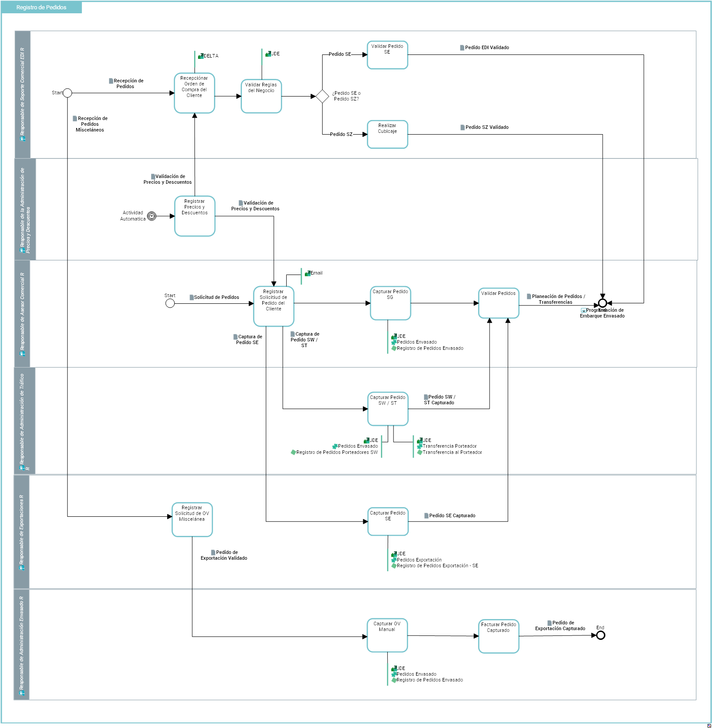Image resolution: width=712 pixels, height=728 pixels.
Task: Click the Email system icon
Action: click(307, 273)
